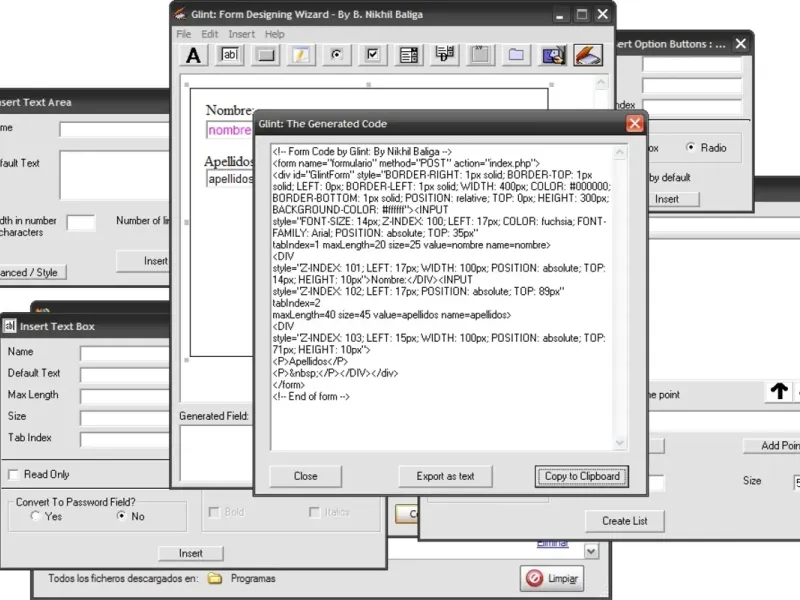
Task: Click Copy to Clipboard button
Action: point(582,476)
